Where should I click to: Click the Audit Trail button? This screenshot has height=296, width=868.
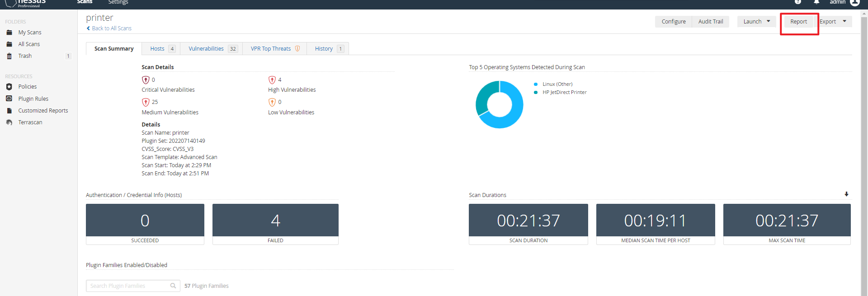pyautogui.click(x=711, y=22)
